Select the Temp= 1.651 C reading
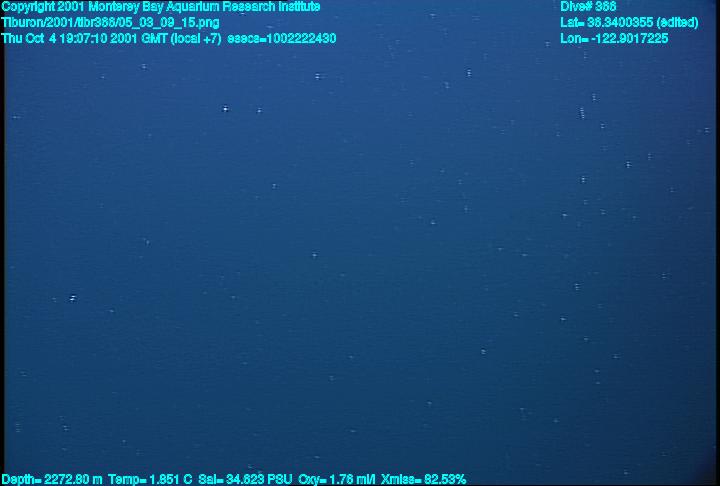Screen dimensions: 720x486 150,479
